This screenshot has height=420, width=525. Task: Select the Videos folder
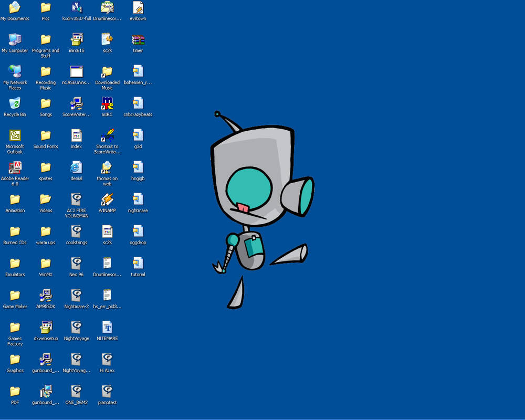tap(46, 203)
